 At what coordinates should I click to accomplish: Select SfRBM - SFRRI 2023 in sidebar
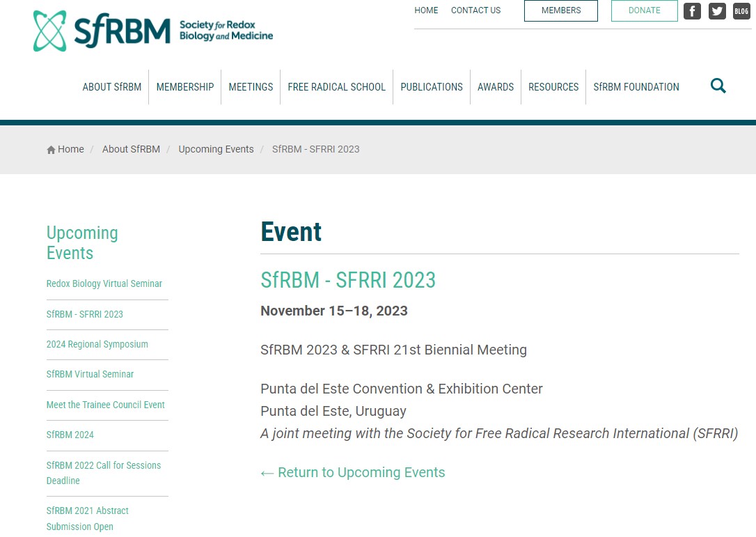[85, 314]
